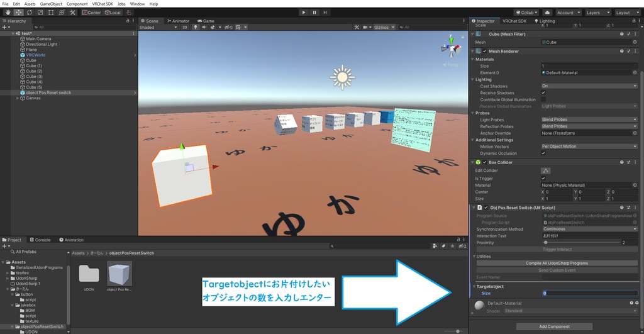Screen dimensions: 644x334
Task: Click the grid snapping icon in toolbar
Action: [x=128, y=13]
